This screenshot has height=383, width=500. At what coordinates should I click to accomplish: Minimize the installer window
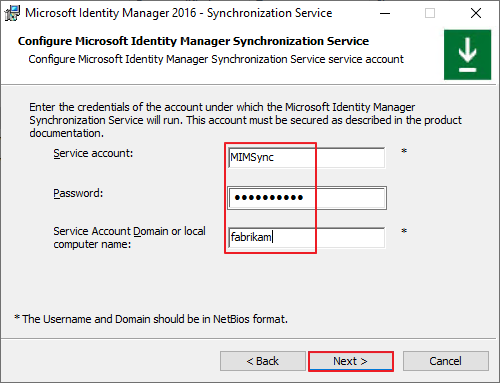[385, 13]
